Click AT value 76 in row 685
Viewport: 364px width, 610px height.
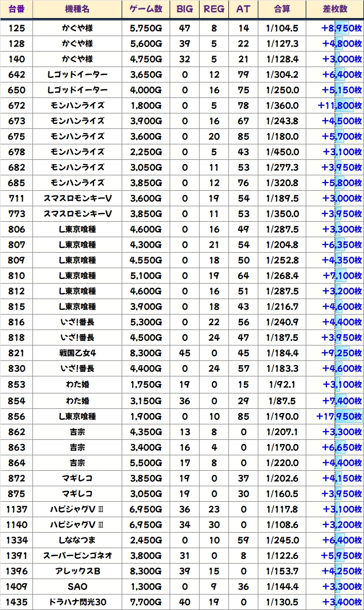tap(243, 183)
